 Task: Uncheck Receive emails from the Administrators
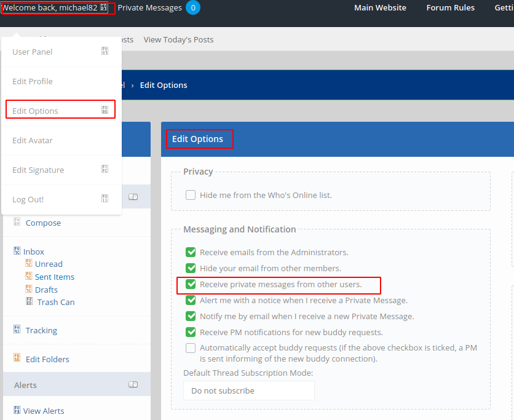[191, 252]
